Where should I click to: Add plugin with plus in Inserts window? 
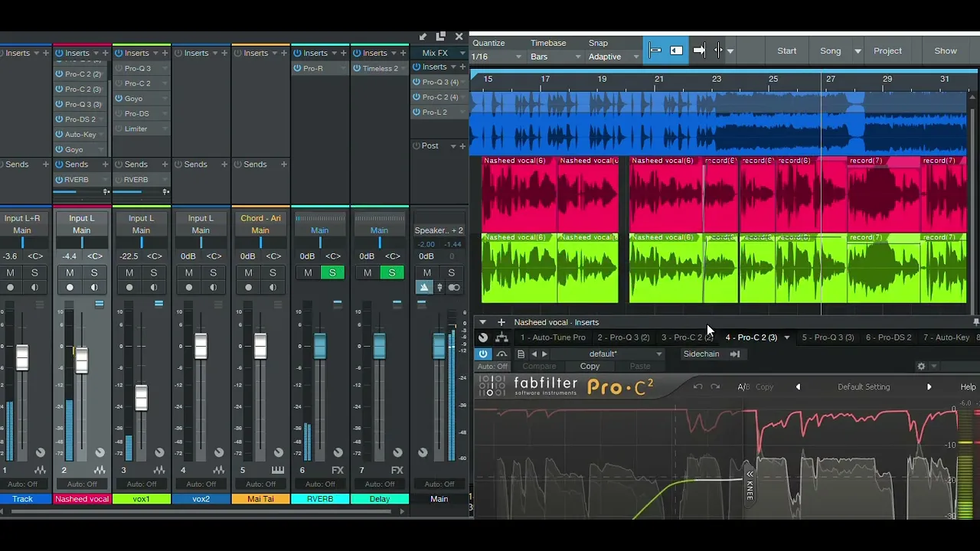tap(501, 322)
